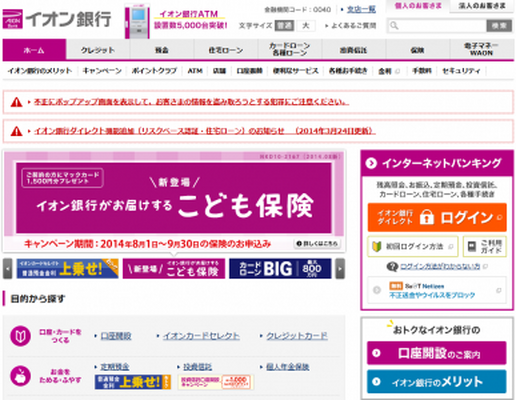The width and height of the screenshot is (516, 400).
Task: Open the popup fraud warning notice link
Action: point(191,102)
